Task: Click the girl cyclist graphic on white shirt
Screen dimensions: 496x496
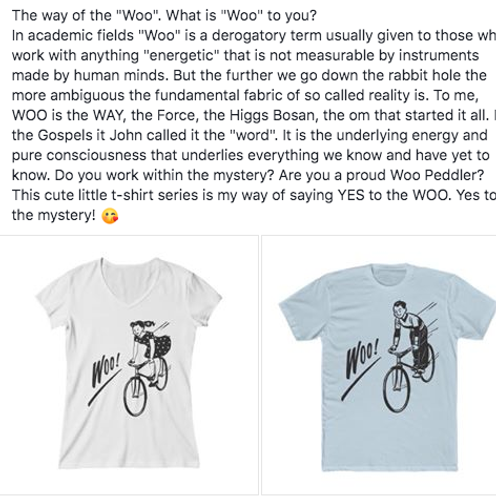Action: click(x=149, y=366)
